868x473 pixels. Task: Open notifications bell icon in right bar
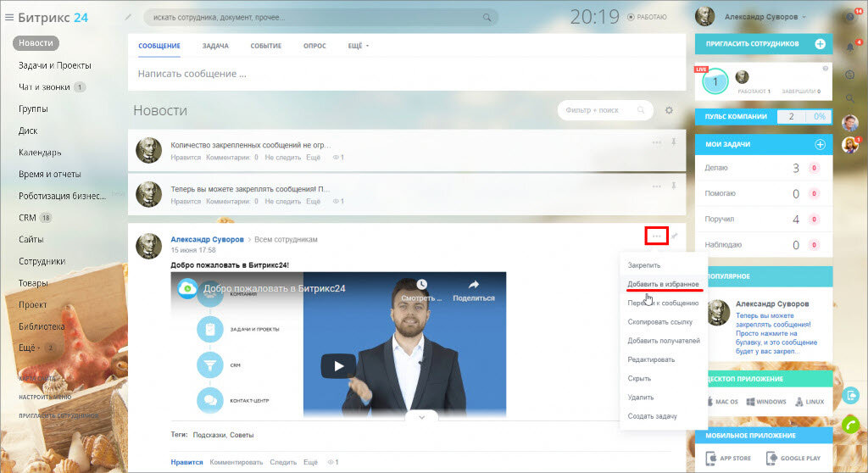click(x=850, y=47)
